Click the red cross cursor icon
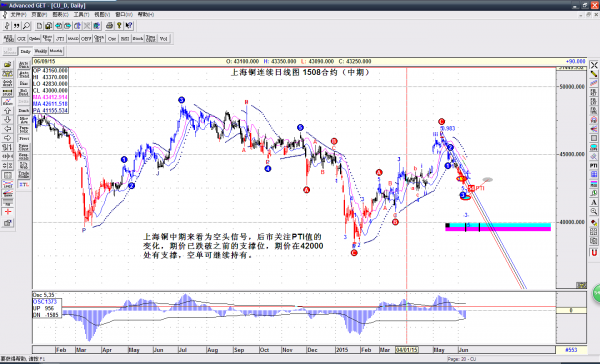The image size is (600, 364). point(8,212)
